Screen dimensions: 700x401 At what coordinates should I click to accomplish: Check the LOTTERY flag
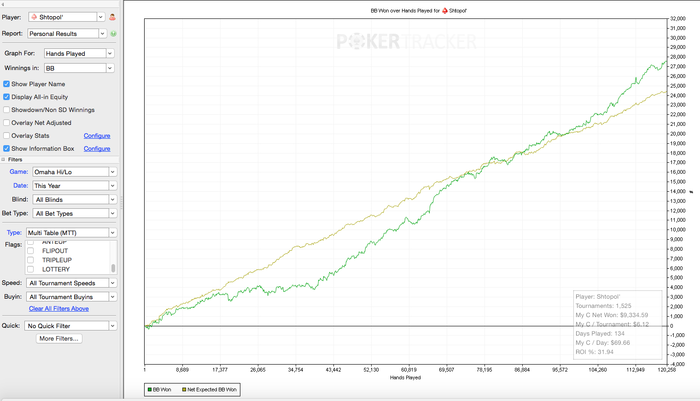pyautogui.click(x=30, y=269)
